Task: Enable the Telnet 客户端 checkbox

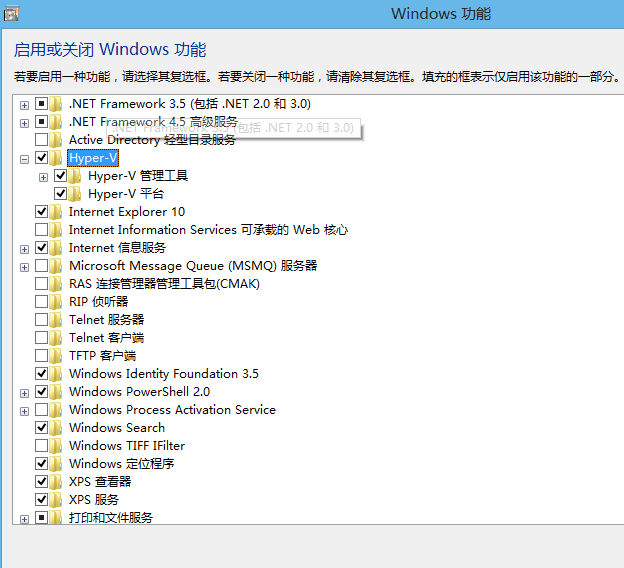Action: point(41,338)
